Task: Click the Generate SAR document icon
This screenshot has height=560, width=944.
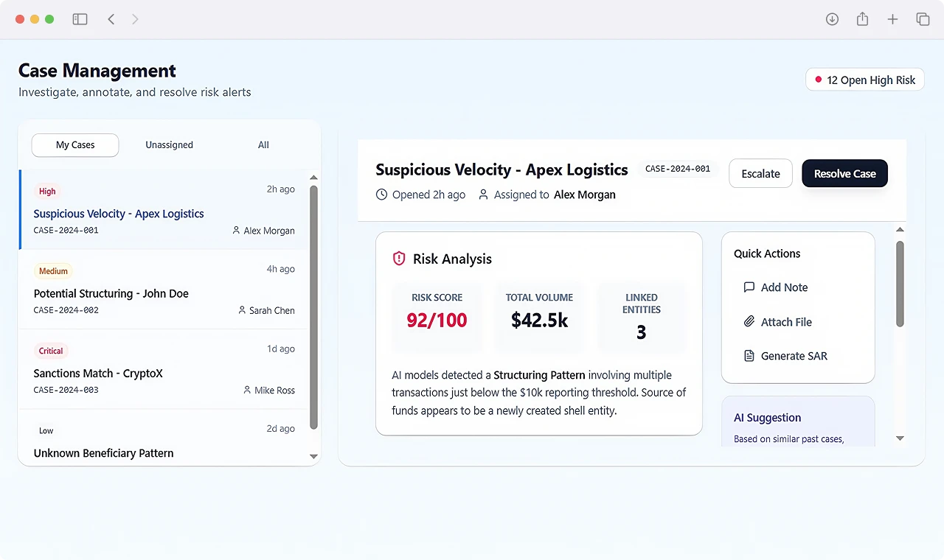Action: tap(749, 356)
